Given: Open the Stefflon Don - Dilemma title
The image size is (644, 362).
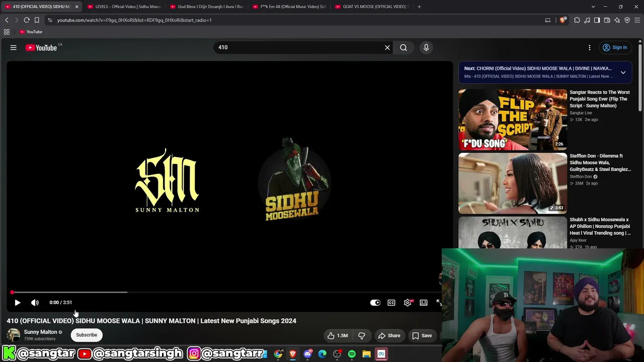Looking at the screenshot, I should click(x=600, y=163).
